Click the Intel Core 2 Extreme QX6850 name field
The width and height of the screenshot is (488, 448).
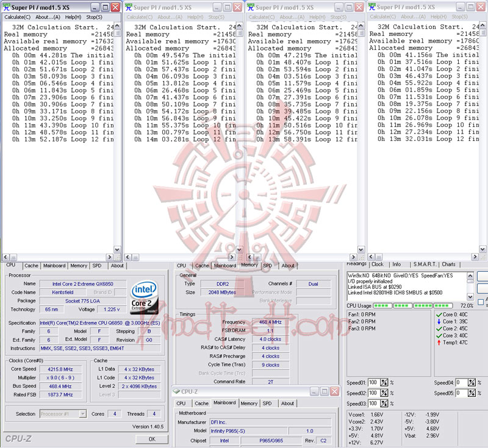click(x=83, y=284)
